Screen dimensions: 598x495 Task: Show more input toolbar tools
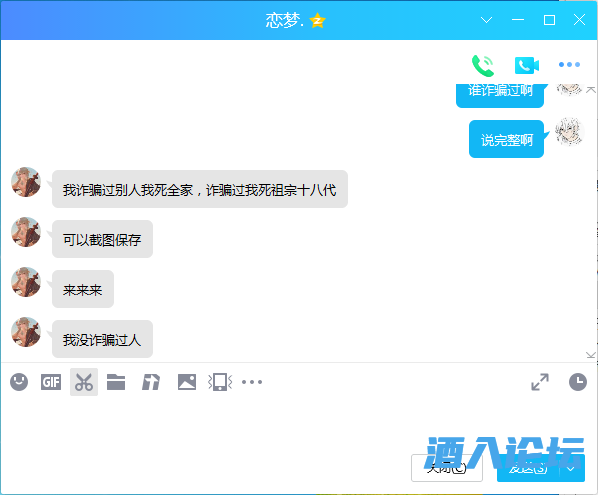click(252, 382)
